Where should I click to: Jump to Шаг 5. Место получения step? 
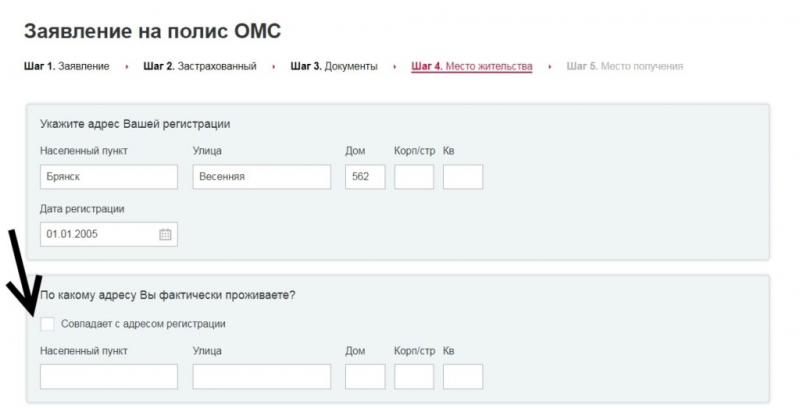(624, 67)
